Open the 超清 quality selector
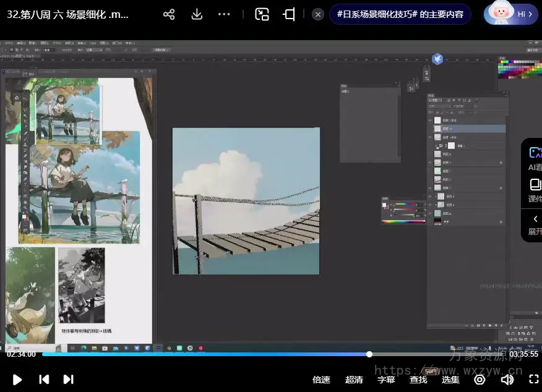Viewport: 542px width, 392px height. (x=354, y=379)
